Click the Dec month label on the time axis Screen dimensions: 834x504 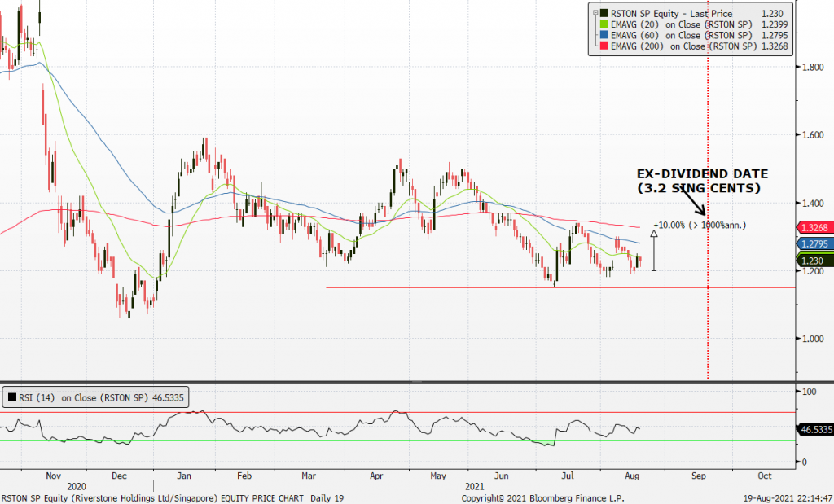point(119,476)
